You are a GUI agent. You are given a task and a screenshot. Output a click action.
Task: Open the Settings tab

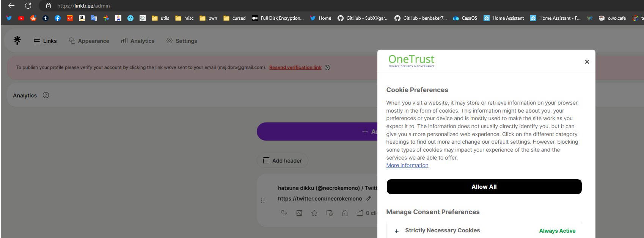tap(182, 41)
